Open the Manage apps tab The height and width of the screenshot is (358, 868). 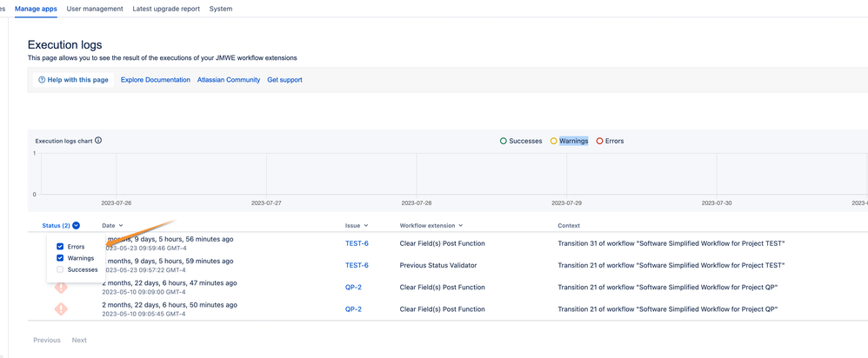36,9
